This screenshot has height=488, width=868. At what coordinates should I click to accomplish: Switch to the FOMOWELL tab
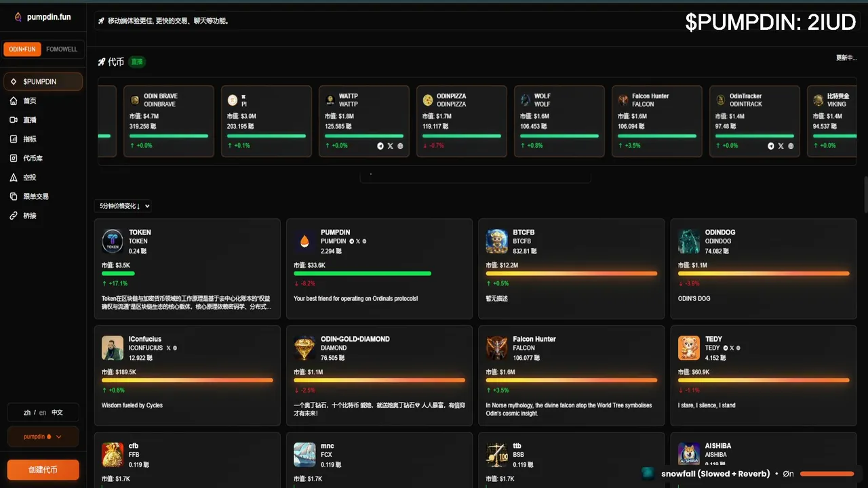tap(62, 49)
